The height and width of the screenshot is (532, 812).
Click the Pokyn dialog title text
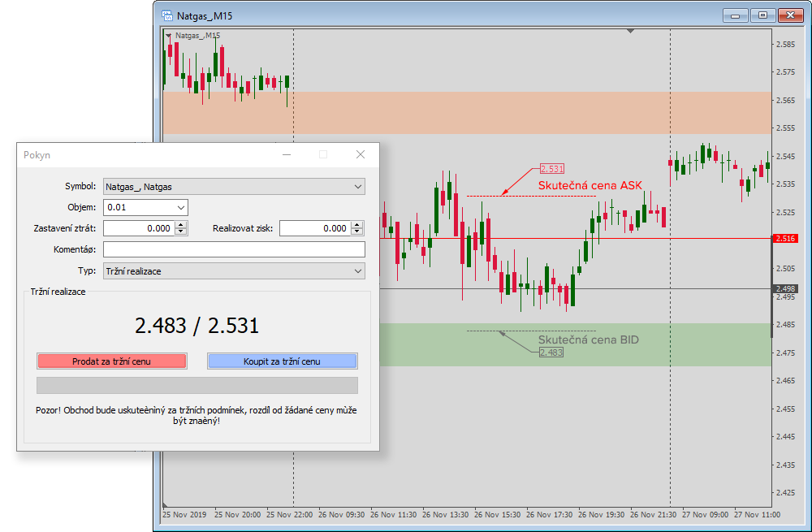(x=37, y=155)
